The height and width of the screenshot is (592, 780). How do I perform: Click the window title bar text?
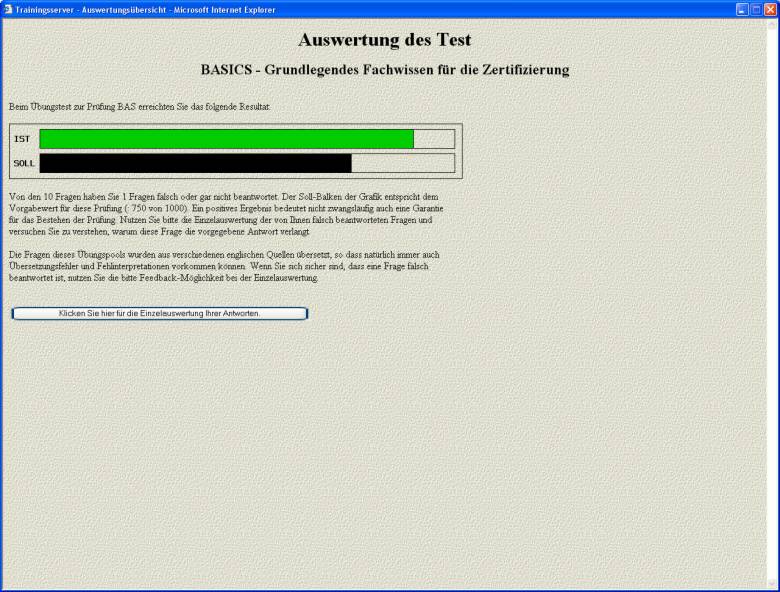pos(145,9)
